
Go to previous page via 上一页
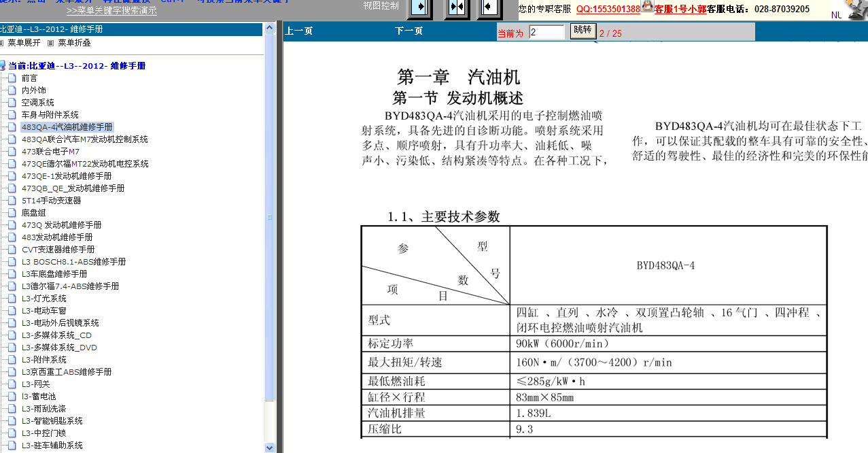coord(298,31)
